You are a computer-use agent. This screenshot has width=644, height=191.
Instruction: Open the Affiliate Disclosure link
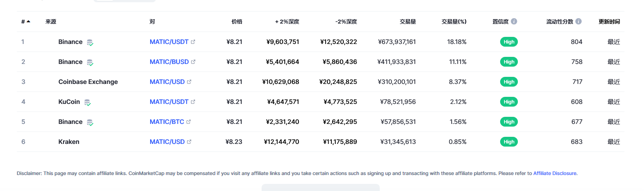(555, 173)
